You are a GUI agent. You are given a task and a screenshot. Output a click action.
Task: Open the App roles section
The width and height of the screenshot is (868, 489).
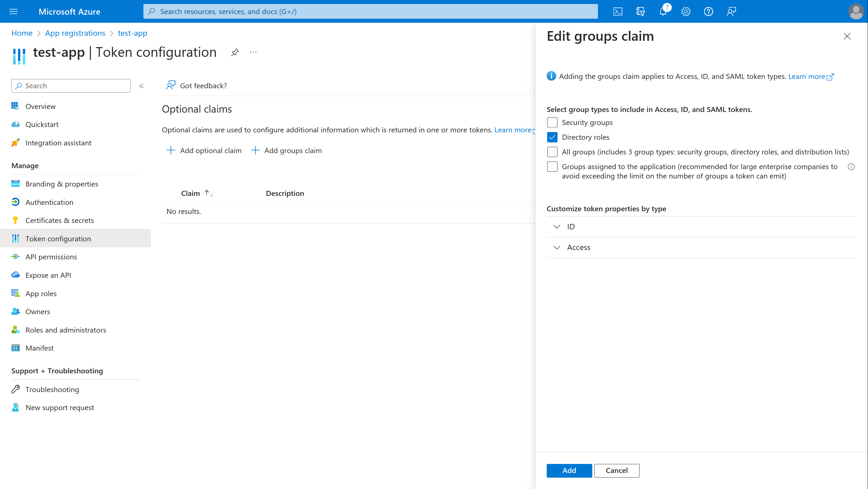(x=41, y=293)
